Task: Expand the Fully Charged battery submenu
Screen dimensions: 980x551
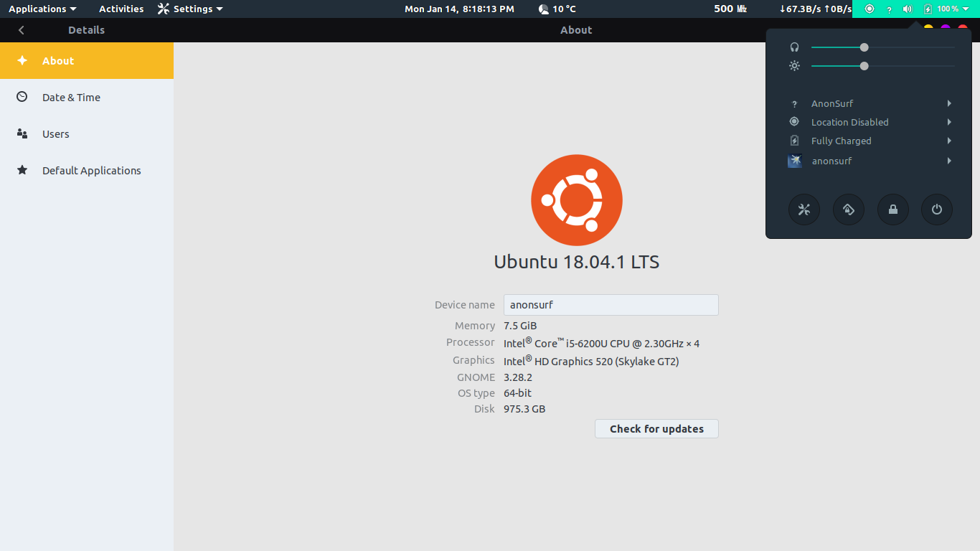Action: point(869,141)
